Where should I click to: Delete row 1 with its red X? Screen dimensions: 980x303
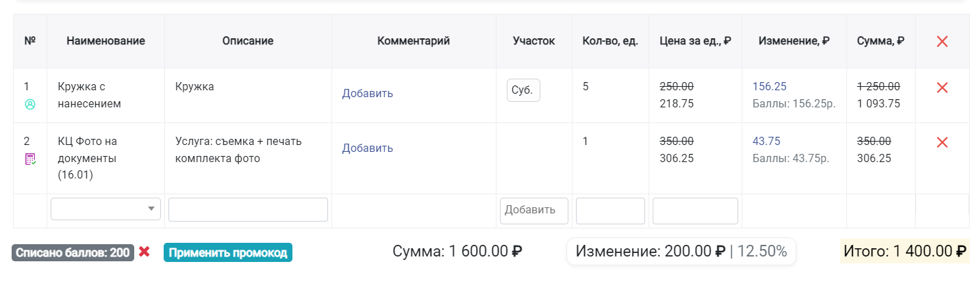[942, 88]
